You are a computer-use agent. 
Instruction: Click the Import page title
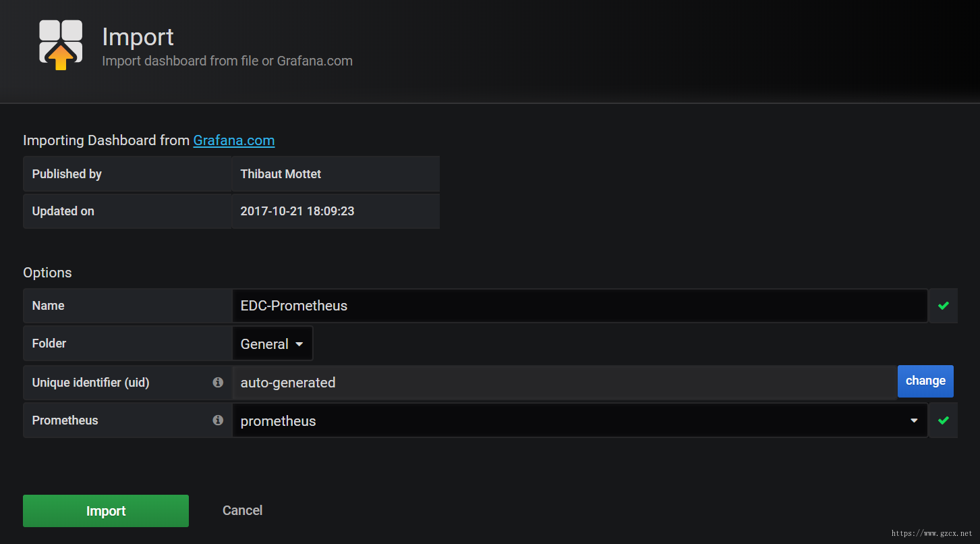tap(138, 37)
